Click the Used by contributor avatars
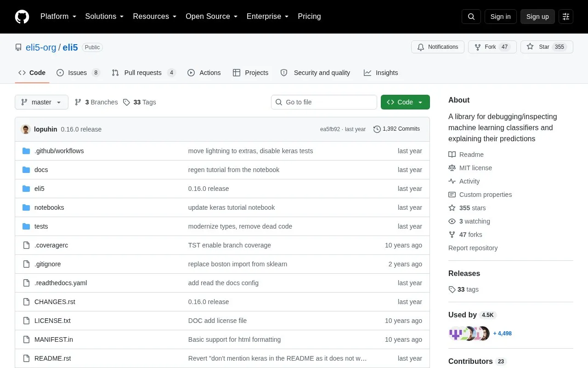The image size is (588, 368). [469, 333]
